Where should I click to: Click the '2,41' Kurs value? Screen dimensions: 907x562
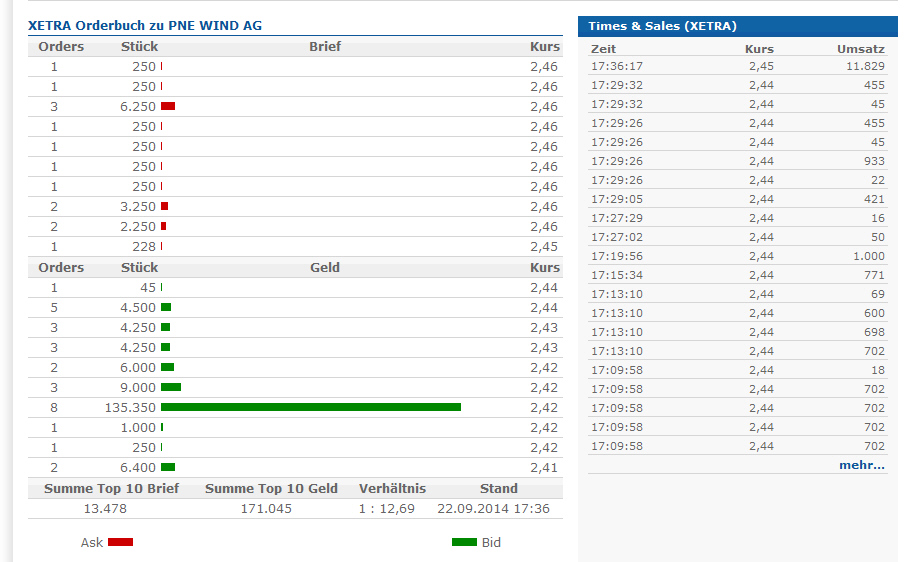click(x=544, y=467)
